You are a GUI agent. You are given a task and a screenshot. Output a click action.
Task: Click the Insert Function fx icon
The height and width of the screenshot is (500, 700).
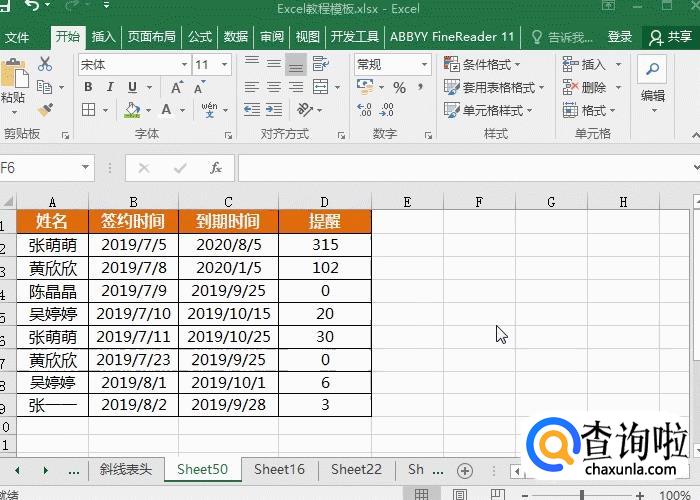click(215, 169)
